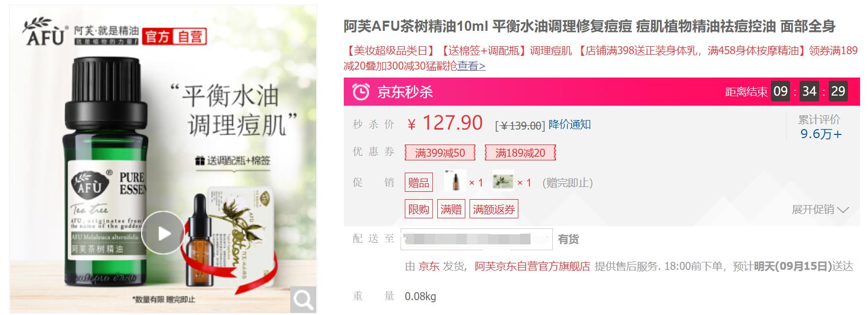
Task: Click the magnifier zoom icon on image
Action: 303,300
